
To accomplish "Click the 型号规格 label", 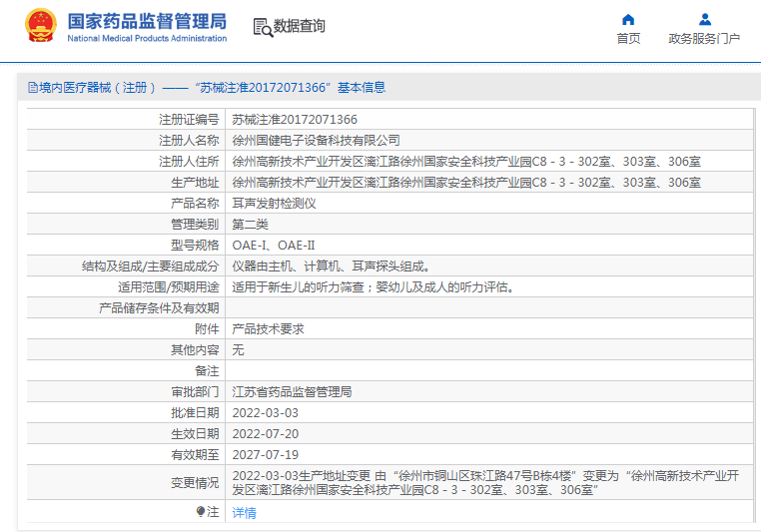I will pyautogui.click(x=195, y=246).
